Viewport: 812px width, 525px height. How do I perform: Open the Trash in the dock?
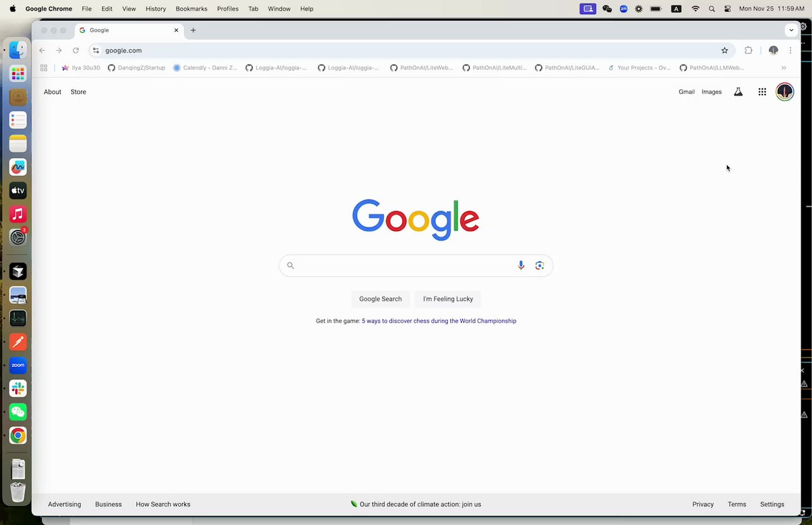tap(18, 492)
